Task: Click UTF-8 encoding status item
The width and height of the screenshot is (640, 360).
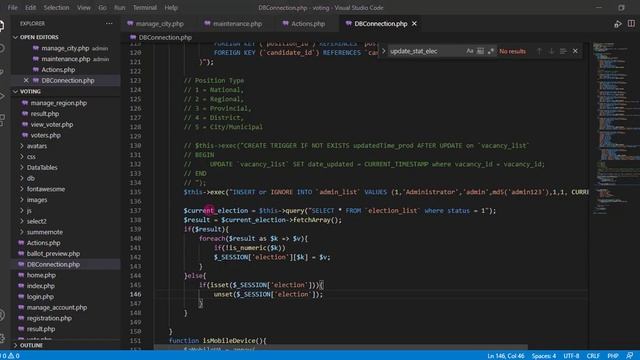Action: [x=571, y=356]
